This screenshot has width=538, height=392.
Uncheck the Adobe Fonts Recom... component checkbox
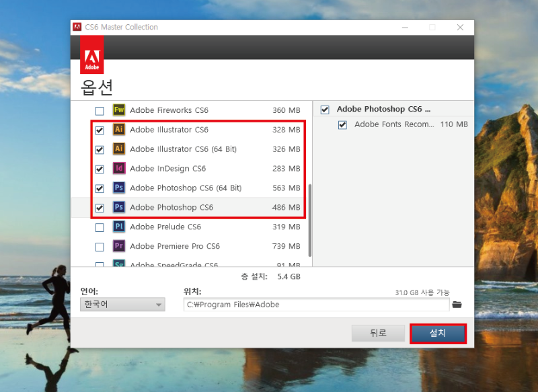pyautogui.click(x=342, y=125)
